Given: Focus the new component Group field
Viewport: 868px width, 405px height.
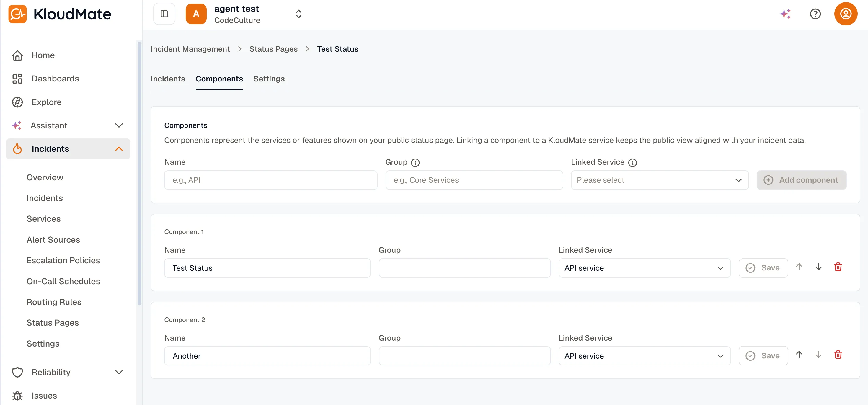Looking at the screenshot, I should click(x=474, y=180).
